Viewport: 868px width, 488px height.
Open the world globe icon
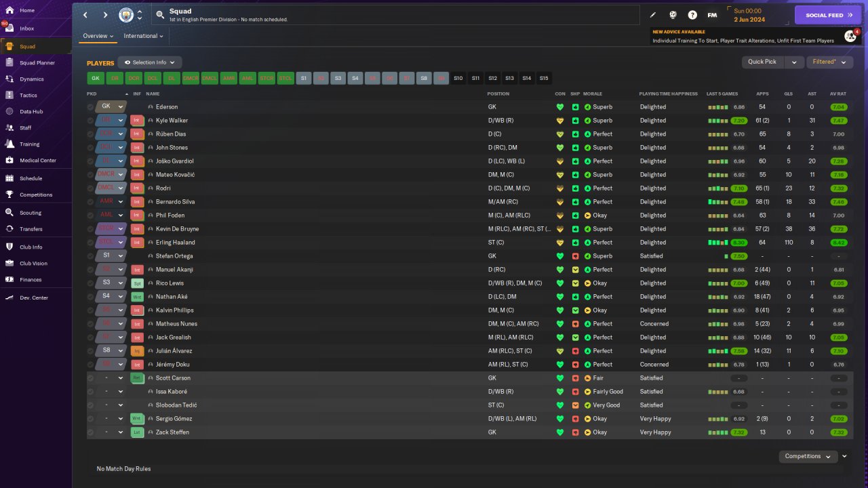tap(673, 15)
